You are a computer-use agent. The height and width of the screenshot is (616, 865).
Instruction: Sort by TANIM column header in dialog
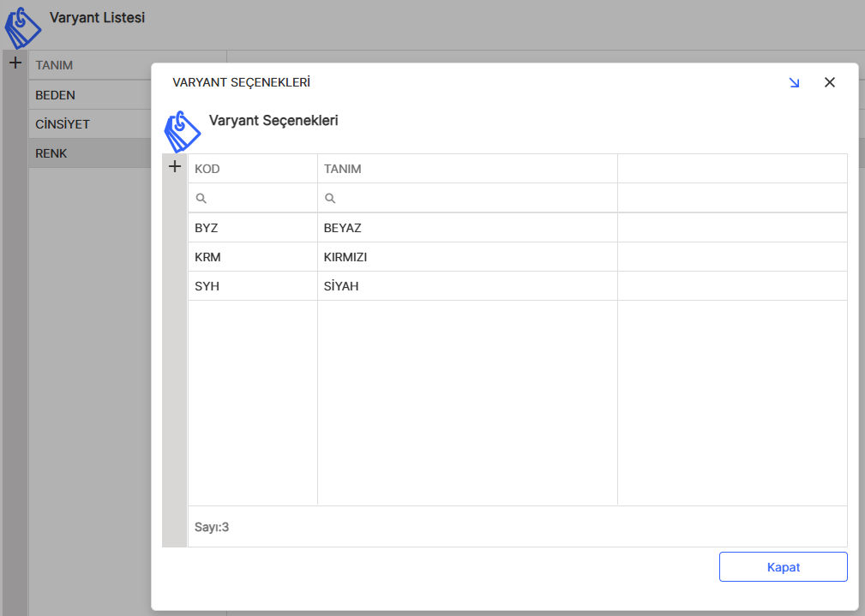pyautogui.click(x=466, y=169)
